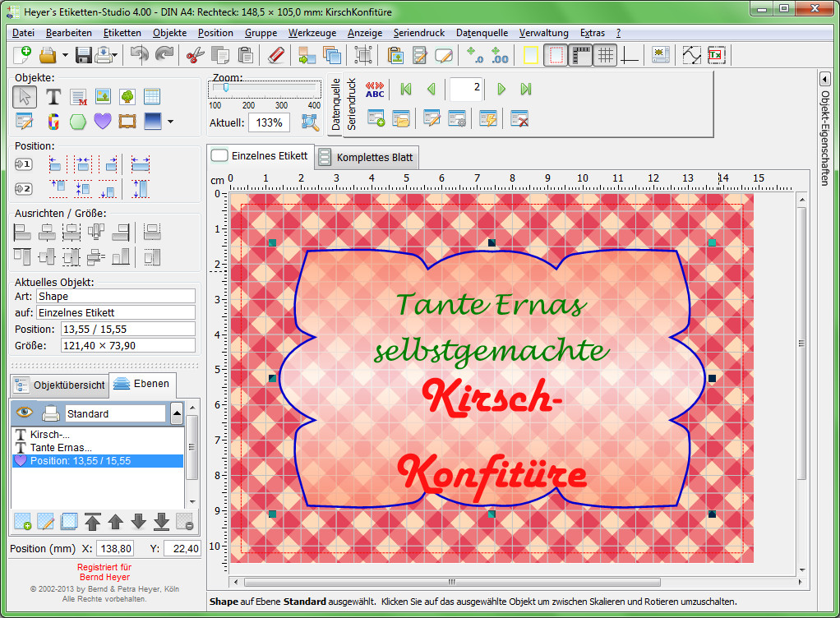Screen dimensions: 840x618
Task: Choose the heart shape object tool
Action: click(x=103, y=122)
